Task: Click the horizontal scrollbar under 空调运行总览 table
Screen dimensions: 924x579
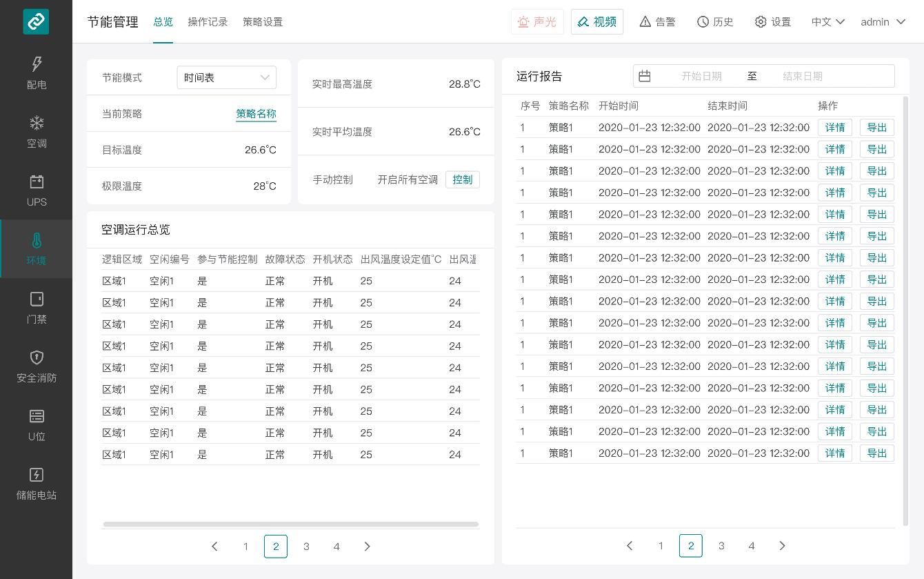Action: click(290, 524)
